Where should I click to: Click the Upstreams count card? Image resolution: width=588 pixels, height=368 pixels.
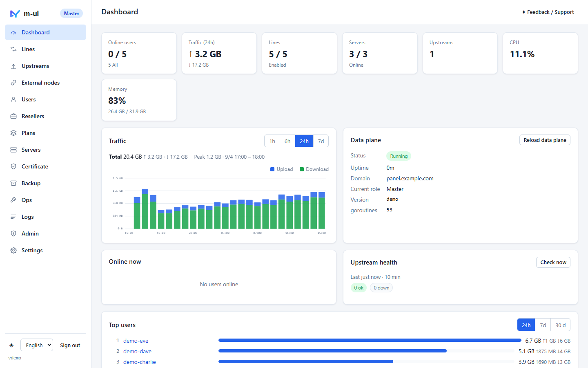[x=460, y=53]
